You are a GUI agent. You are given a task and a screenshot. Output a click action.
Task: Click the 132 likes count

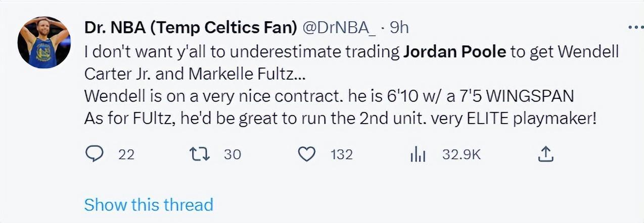pyautogui.click(x=342, y=155)
